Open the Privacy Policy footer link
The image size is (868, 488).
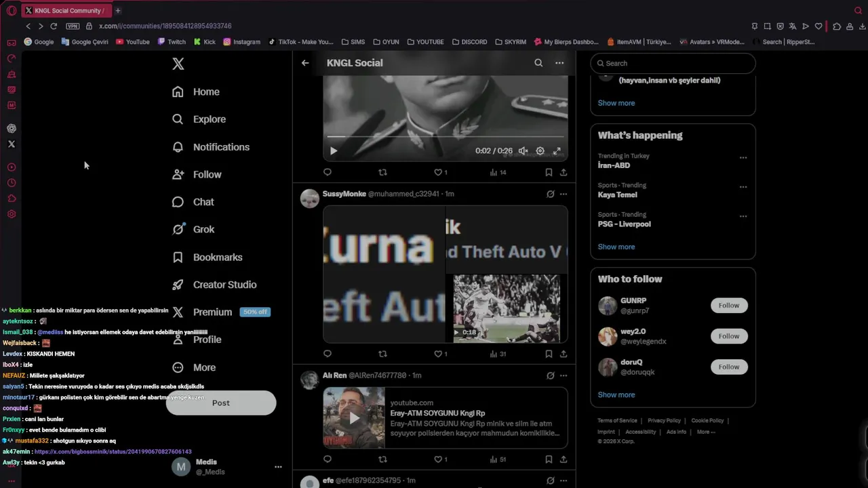coord(664,421)
